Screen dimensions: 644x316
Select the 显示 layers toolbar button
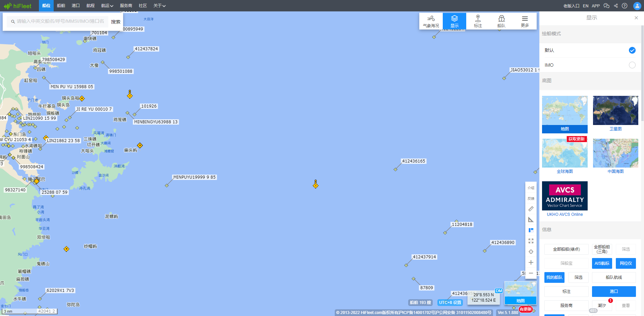[x=454, y=21]
